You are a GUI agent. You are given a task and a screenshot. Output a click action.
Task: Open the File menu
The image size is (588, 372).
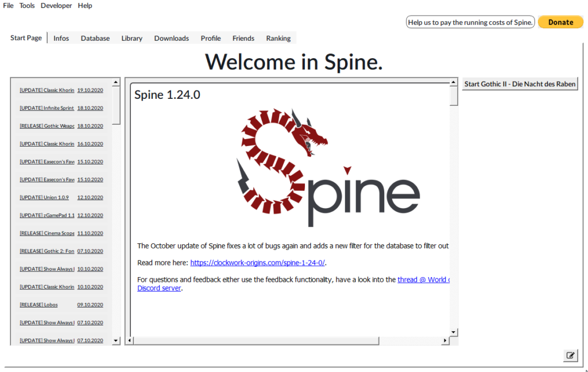point(8,6)
